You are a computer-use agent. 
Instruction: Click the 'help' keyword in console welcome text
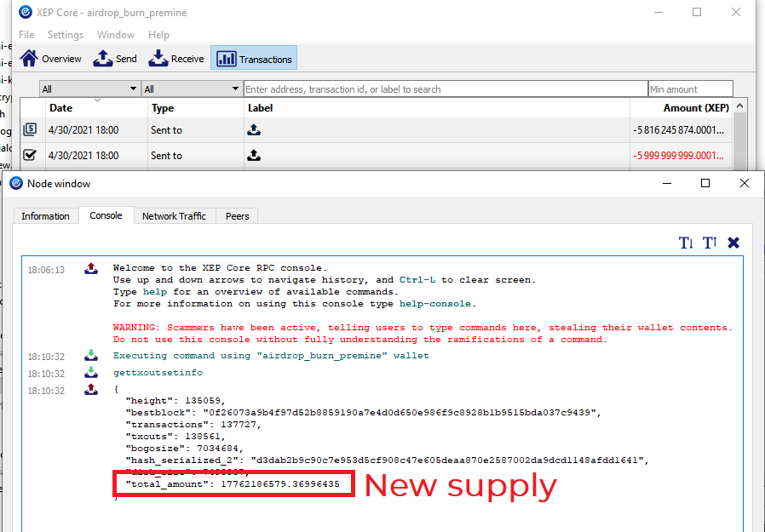(155, 292)
